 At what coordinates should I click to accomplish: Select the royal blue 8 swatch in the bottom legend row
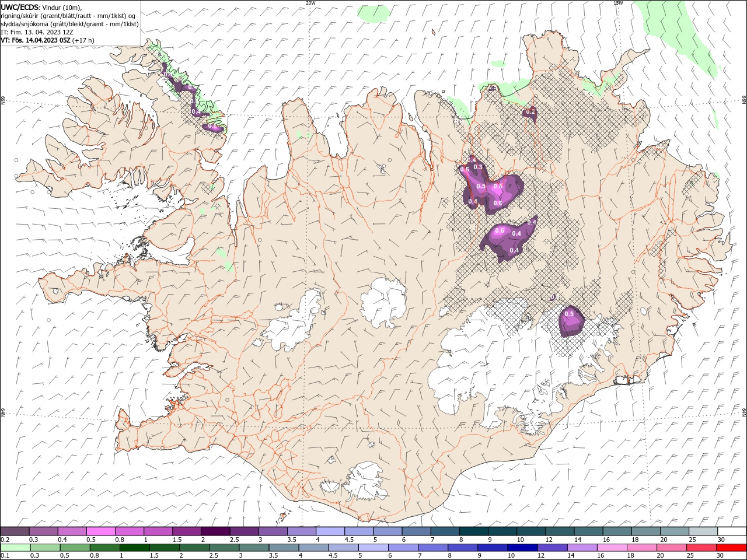pyautogui.click(x=463, y=548)
